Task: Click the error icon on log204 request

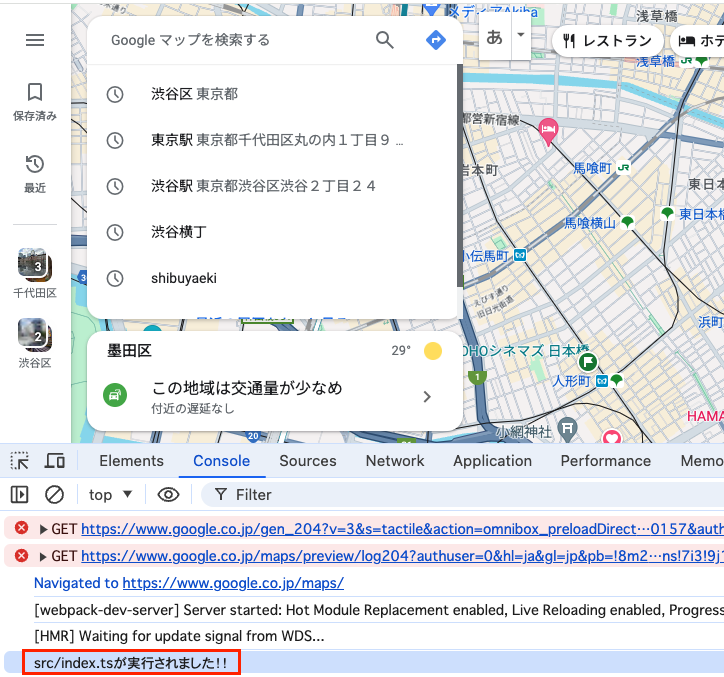Action: point(21,556)
